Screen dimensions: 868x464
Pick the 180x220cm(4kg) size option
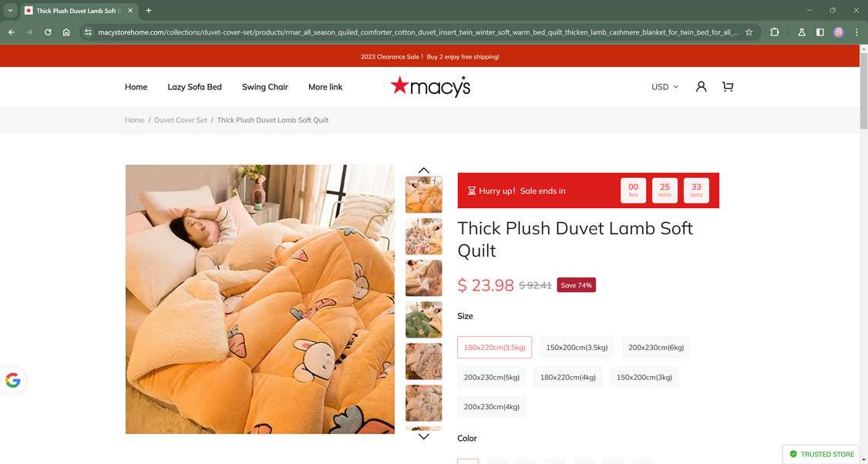(x=568, y=378)
